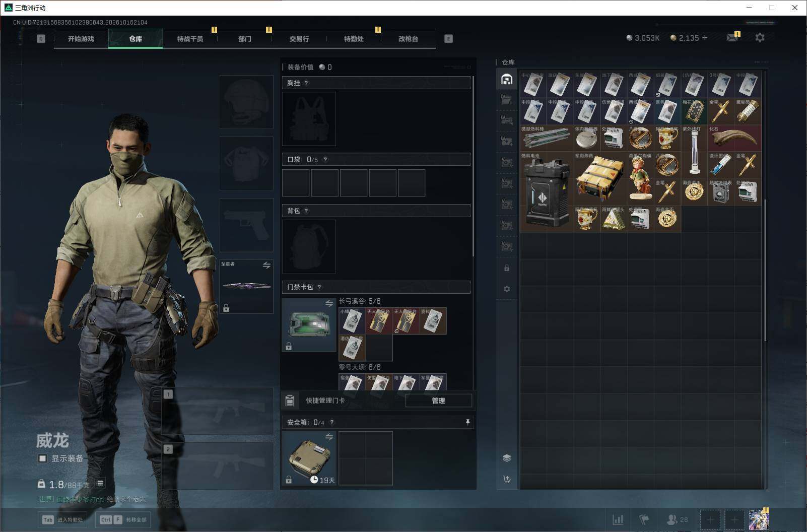Screen dimensions: 807x532
Task: Go to the 交易行 tab
Action: (x=299, y=39)
